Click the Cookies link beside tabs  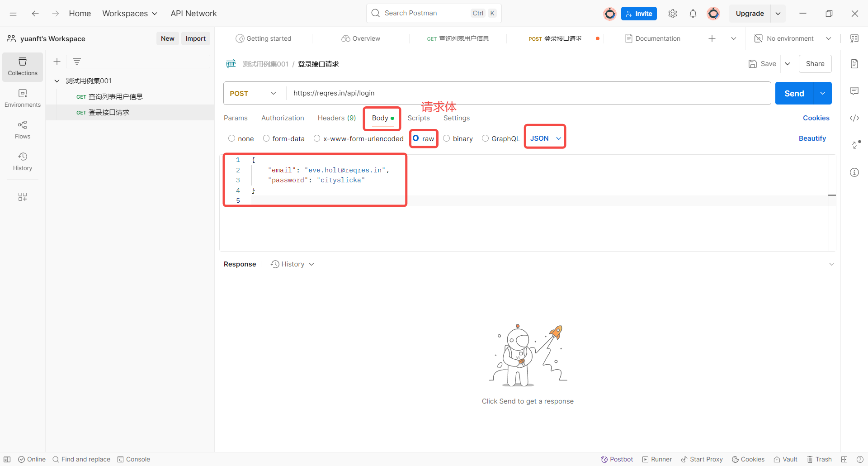[x=816, y=118]
